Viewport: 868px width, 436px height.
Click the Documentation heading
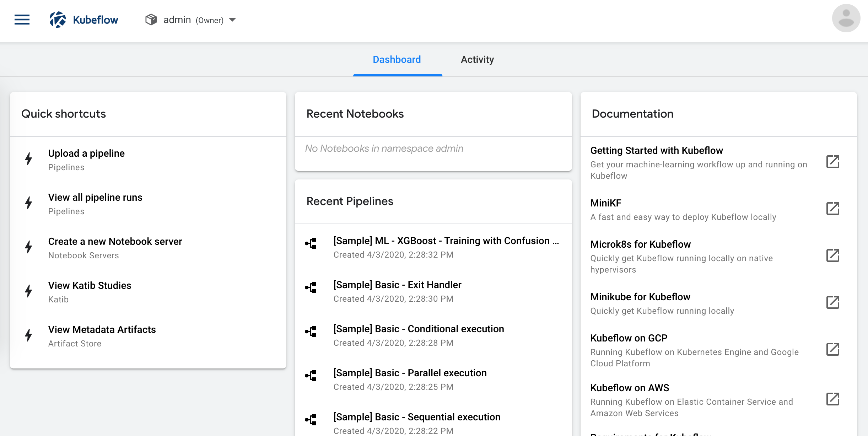point(632,114)
